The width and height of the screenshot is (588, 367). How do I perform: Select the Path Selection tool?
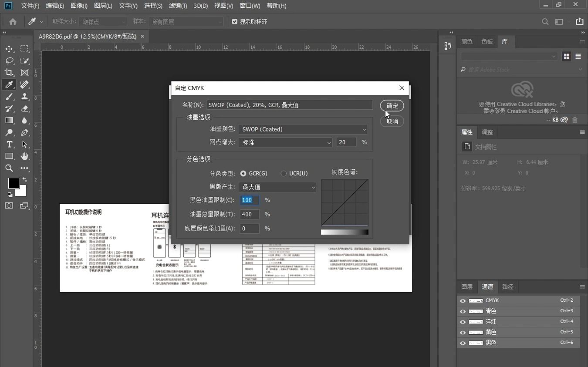click(24, 144)
